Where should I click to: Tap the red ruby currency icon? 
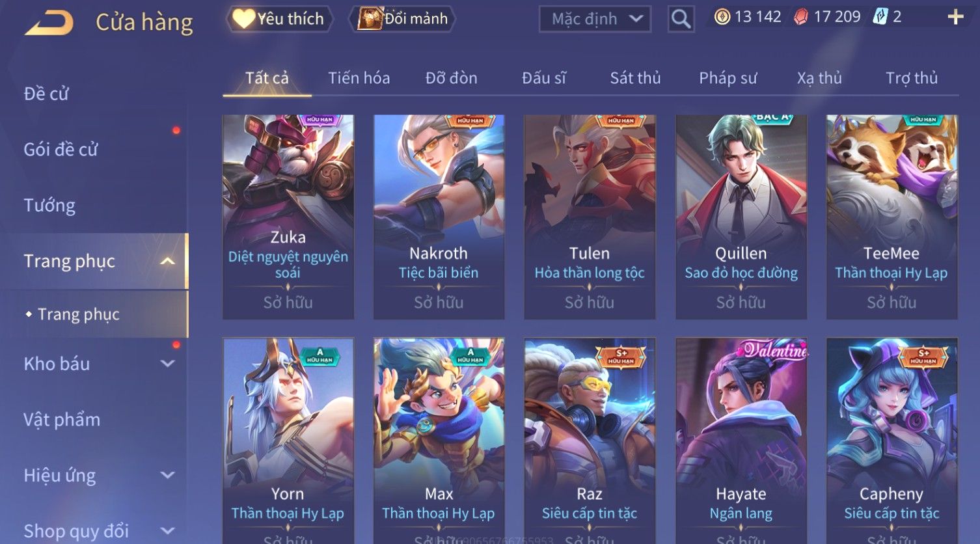(801, 18)
